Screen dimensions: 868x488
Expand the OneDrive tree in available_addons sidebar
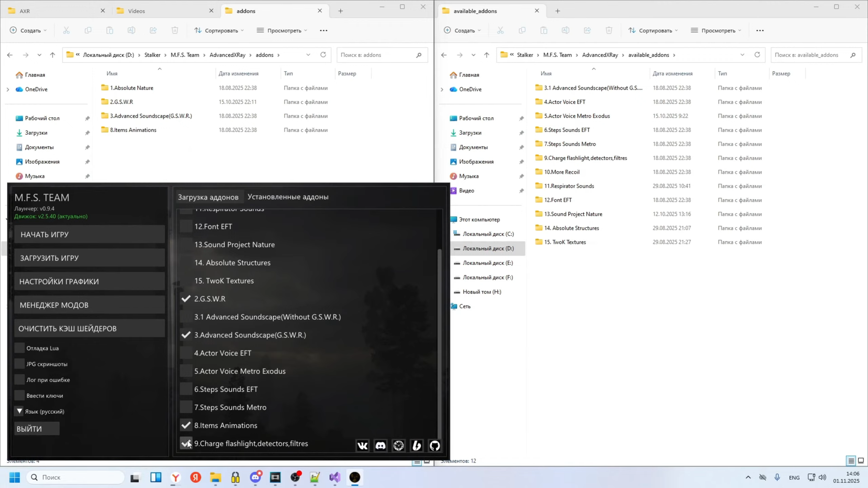(442, 89)
